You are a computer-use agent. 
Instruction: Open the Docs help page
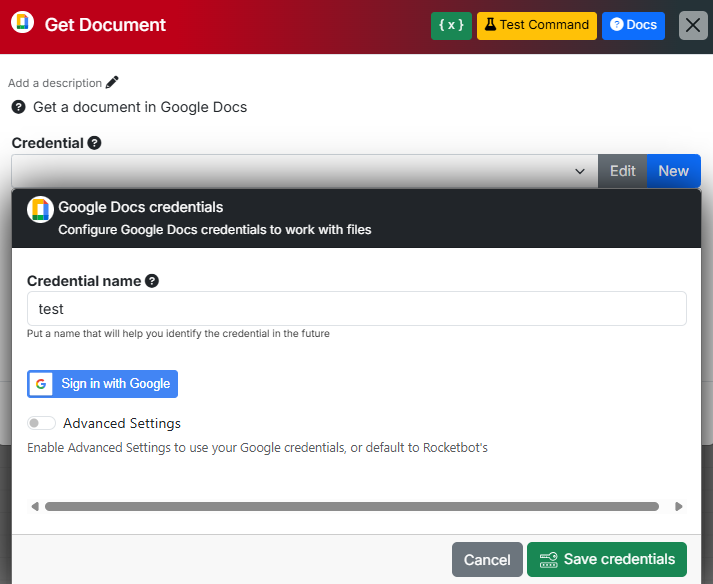(633, 25)
